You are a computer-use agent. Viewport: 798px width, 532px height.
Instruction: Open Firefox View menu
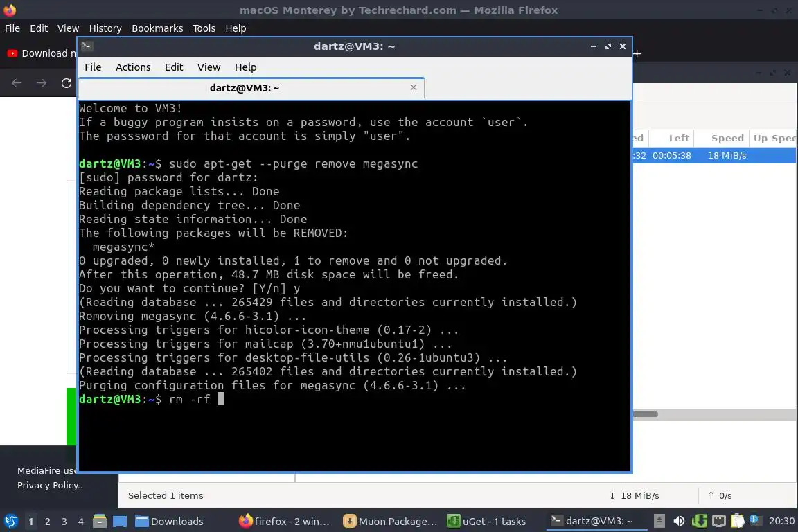(x=68, y=28)
